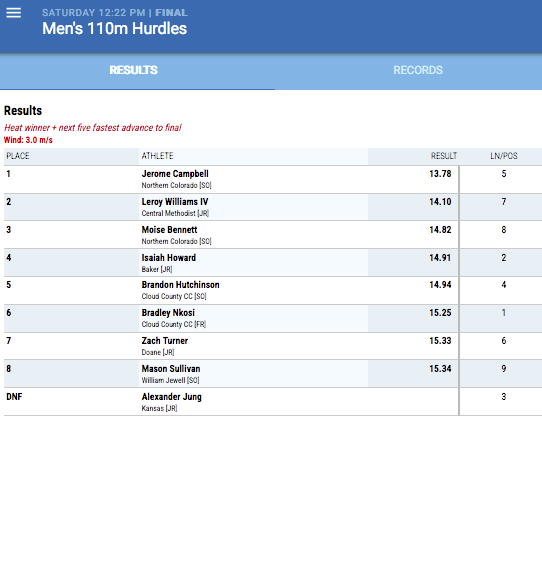The image size is (542, 567).
Task: Click the heat winner advancement note
Action: 93,128
